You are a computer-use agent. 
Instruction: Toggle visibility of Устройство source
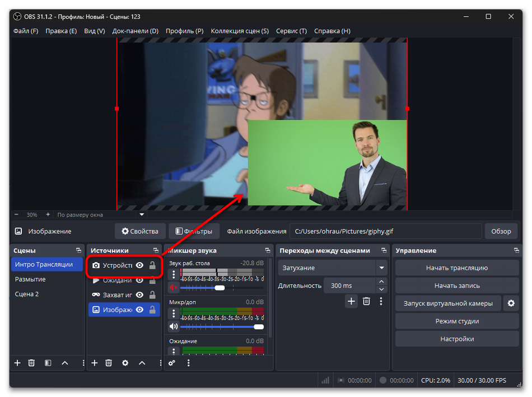[139, 265]
